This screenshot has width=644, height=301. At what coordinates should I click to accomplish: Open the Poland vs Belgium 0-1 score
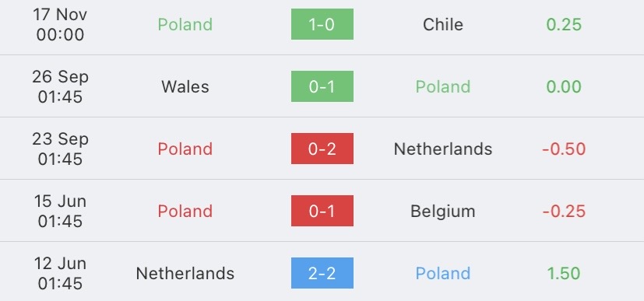point(322,211)
